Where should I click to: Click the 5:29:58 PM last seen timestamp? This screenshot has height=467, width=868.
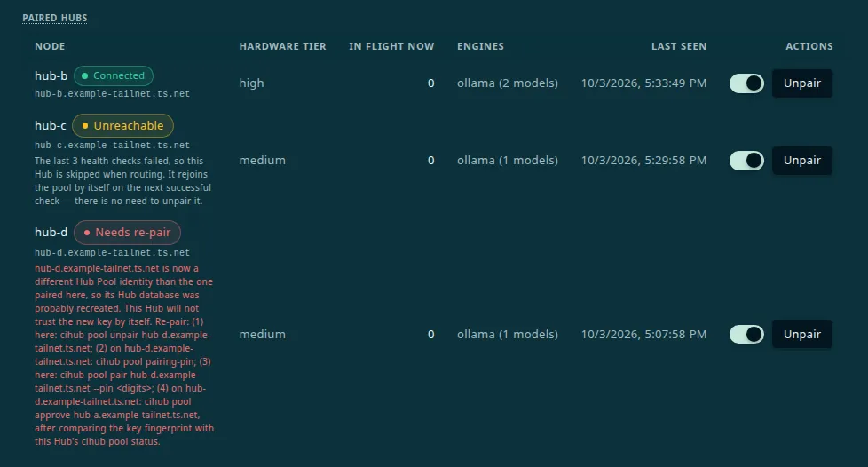click(643, 161)
